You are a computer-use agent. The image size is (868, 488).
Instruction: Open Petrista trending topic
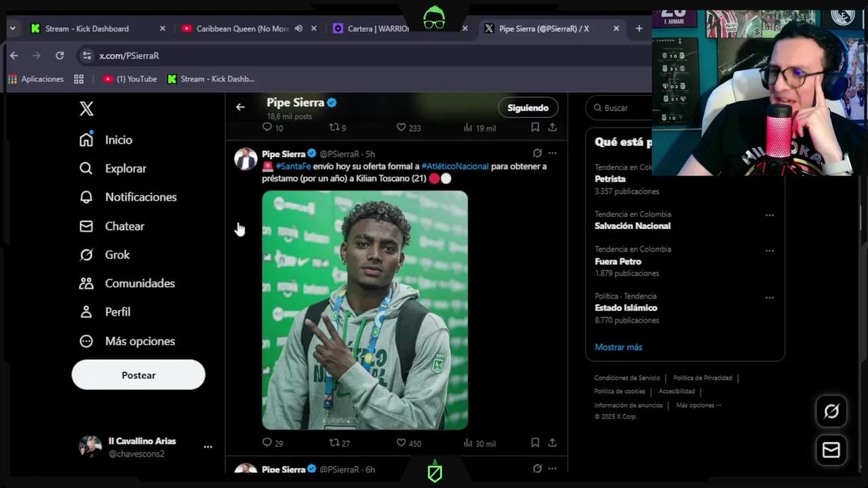(610, 179)
